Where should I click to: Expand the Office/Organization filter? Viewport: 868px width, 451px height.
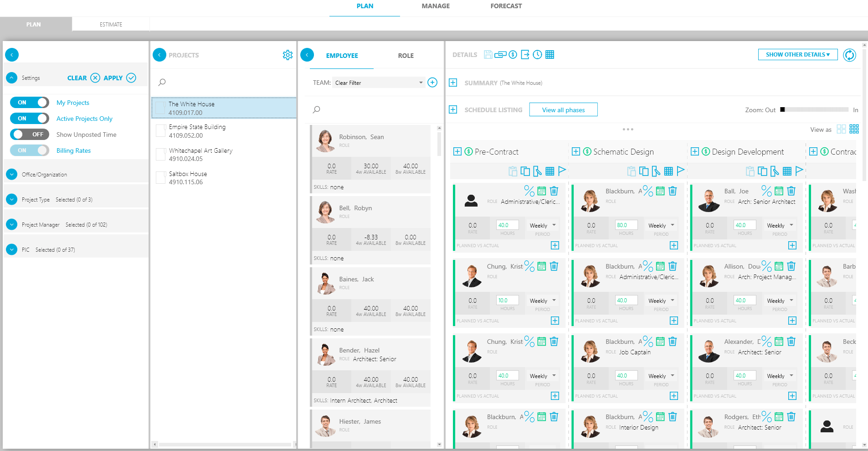pos(12,174)
